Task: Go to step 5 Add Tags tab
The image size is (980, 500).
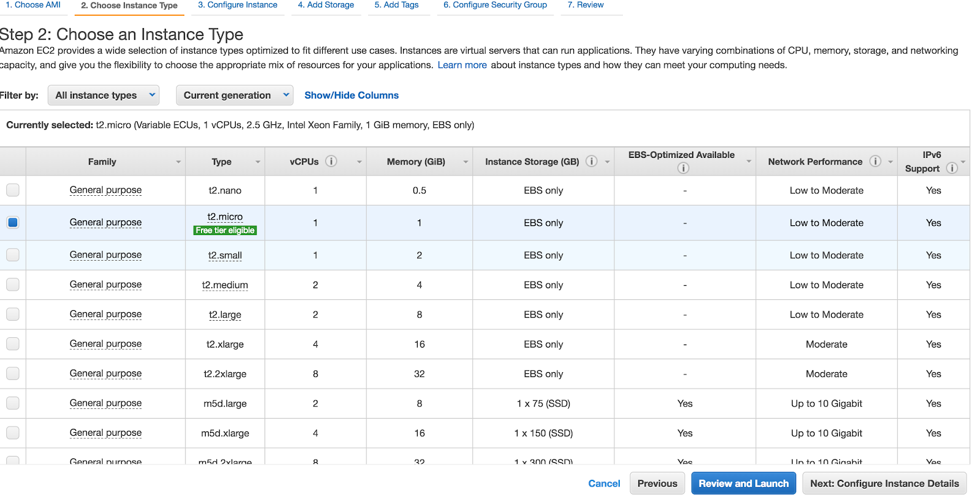Action: pos(397,5)
